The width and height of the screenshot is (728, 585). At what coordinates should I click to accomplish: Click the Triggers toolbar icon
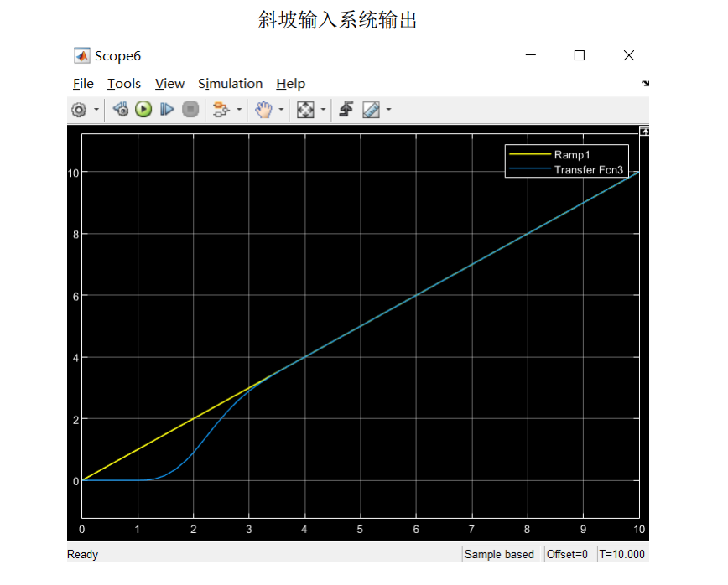pos(346,110)
